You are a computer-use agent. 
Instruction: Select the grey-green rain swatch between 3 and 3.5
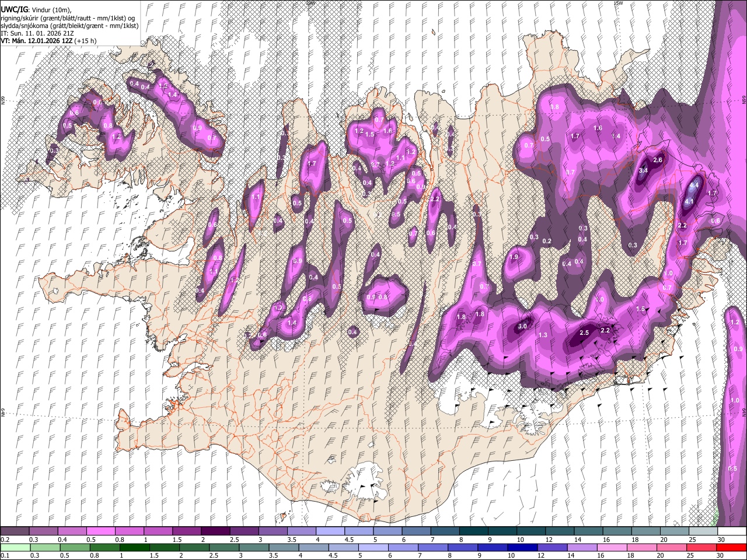click(x=253, y=547)
